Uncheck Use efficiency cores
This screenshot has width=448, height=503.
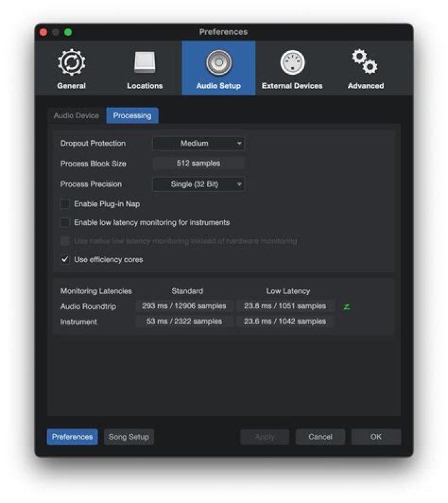tap(65, 259)
